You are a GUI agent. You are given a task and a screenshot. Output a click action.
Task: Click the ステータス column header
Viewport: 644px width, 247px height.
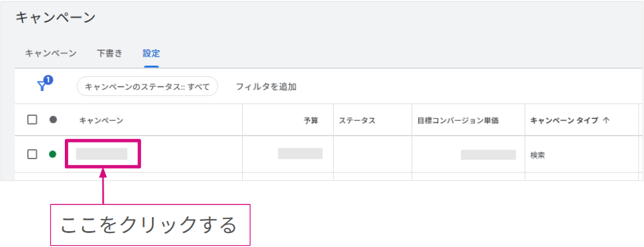click(x=357, y=120)
